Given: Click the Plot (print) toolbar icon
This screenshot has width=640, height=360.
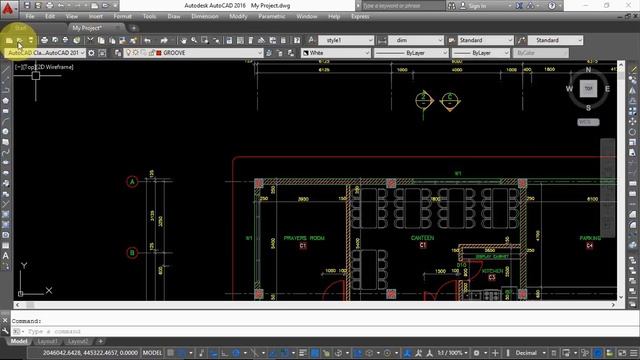Looking at the screenshot, I should coord(44,40).
